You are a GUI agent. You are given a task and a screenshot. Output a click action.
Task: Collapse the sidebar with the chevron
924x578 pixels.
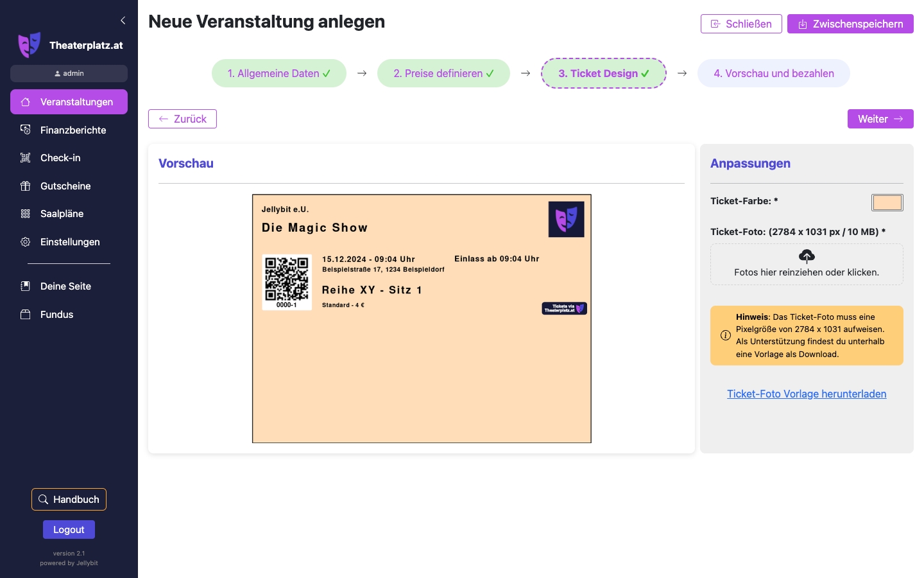pos(123,20)
